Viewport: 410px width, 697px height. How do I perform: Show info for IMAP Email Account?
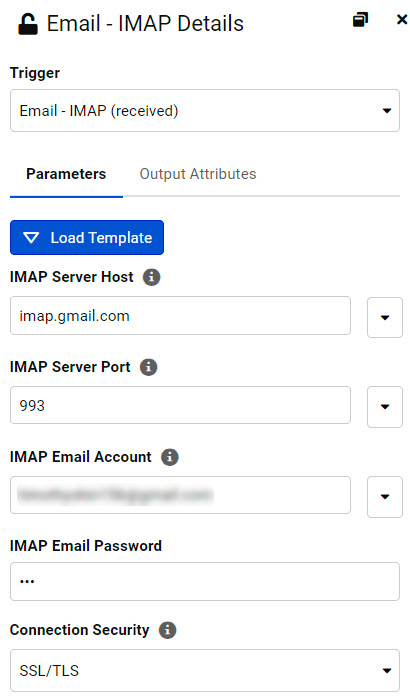[169, 457]
